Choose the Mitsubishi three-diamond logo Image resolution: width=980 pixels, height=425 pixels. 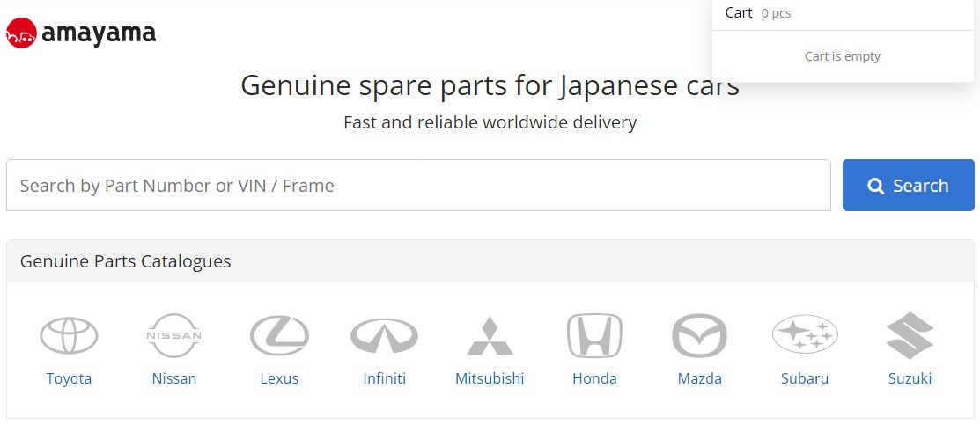(x=490, y=335)
